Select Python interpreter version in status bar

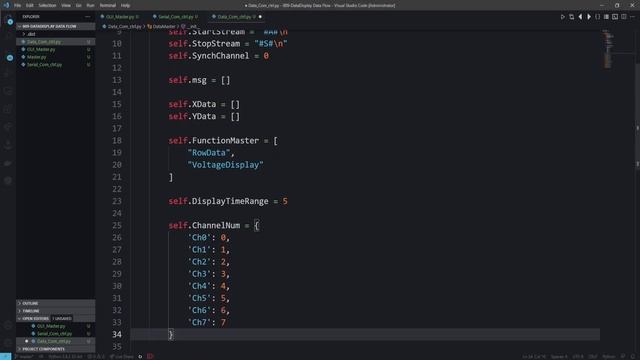(65, 356)
